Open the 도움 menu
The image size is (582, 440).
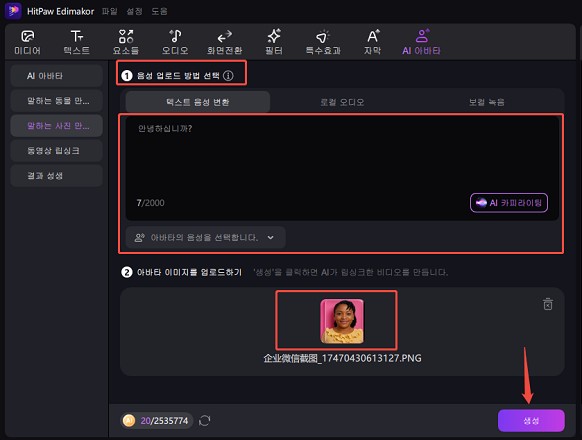[x=159, y=12]
